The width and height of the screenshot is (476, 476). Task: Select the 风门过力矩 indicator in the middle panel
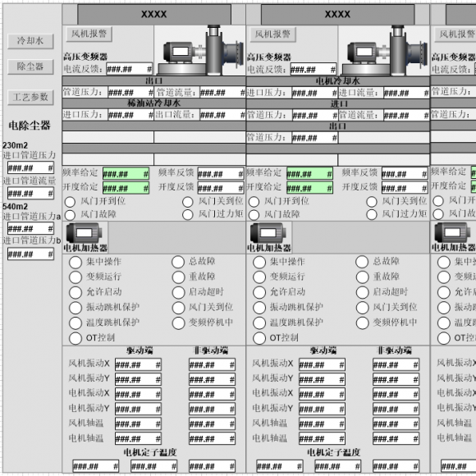(x=372, y=215)
